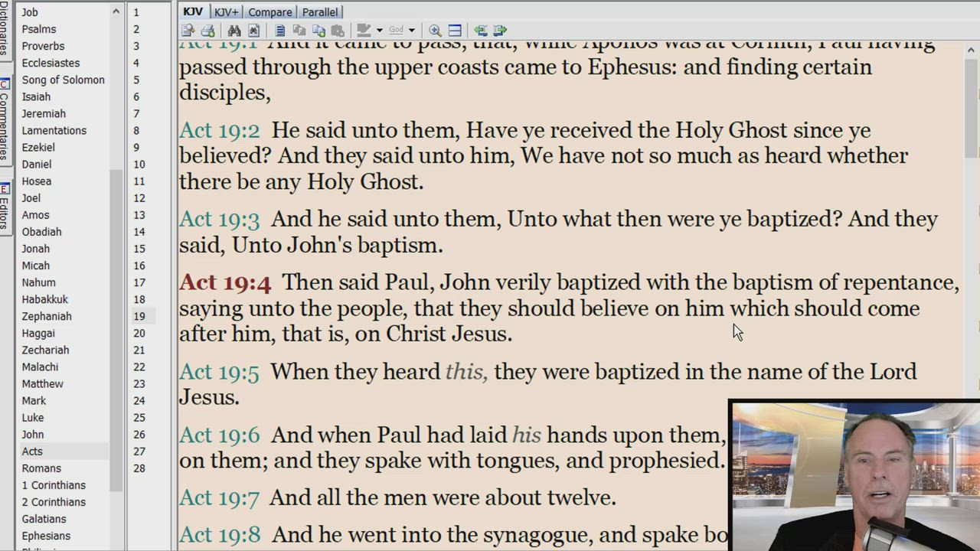Click the find-on-page document icon

pyautogui.click(x=254, y=31)
